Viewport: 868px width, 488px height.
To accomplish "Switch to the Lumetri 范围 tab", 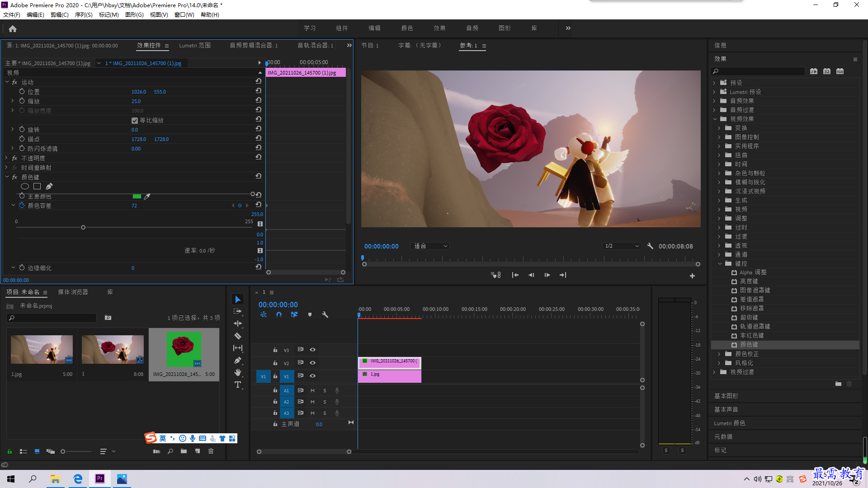I will [x=195, y=46].
